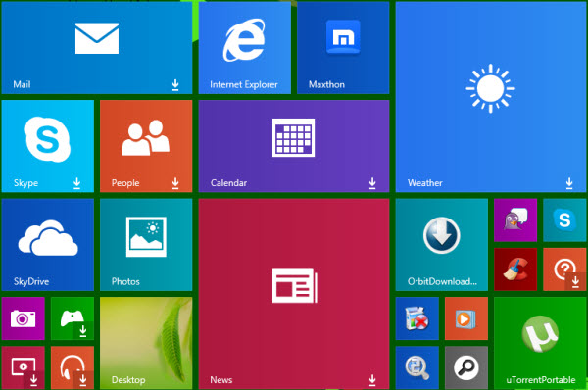This screenshot has height=390, width=588.
Task: Open the Calendar tile
Action: (294, 146)
